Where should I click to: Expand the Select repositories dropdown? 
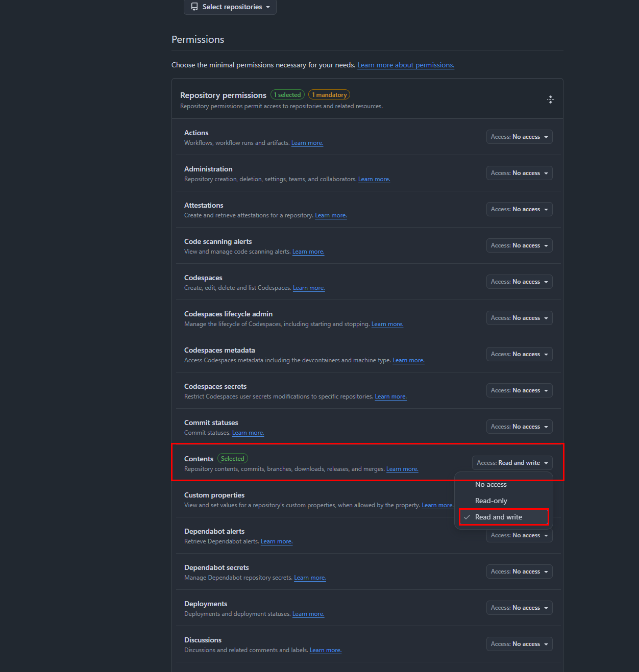click(x=230, y=7)
